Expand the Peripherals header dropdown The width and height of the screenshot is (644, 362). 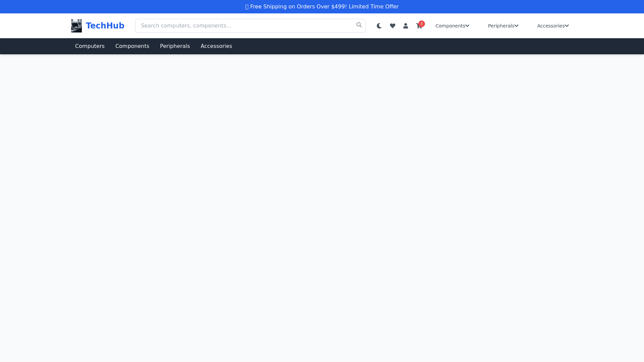[x=501, y=26]
